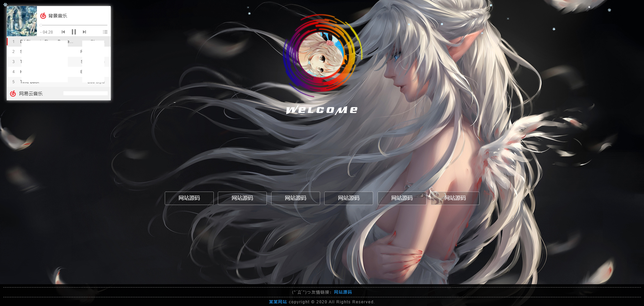Skip to the next track
Screen dimensions: 644x306
point(85,32)
